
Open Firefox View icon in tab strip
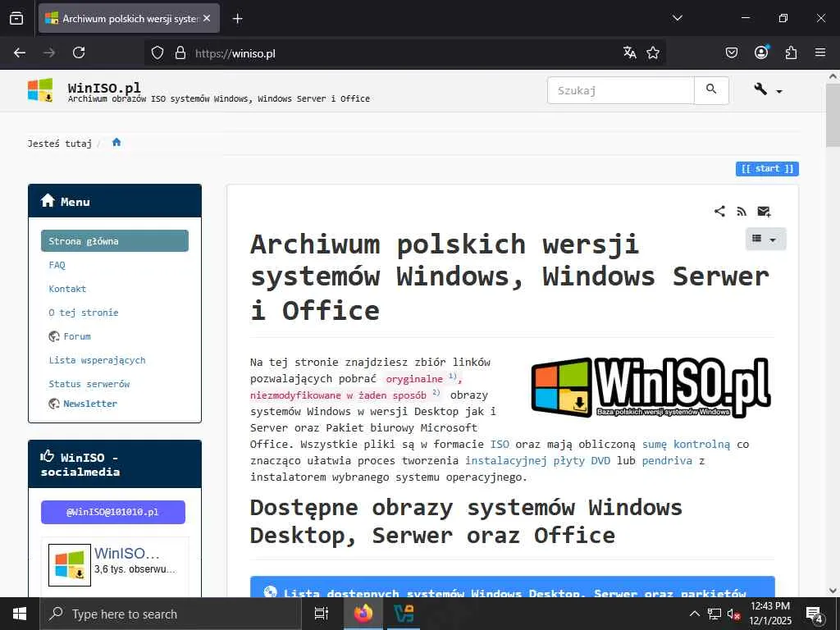click(x=16, y=18)
